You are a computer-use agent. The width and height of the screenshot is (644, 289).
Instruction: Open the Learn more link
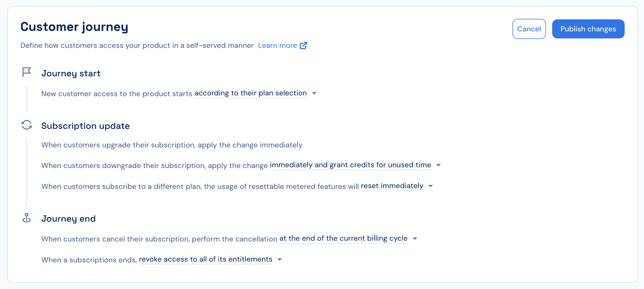click(278, 45)
